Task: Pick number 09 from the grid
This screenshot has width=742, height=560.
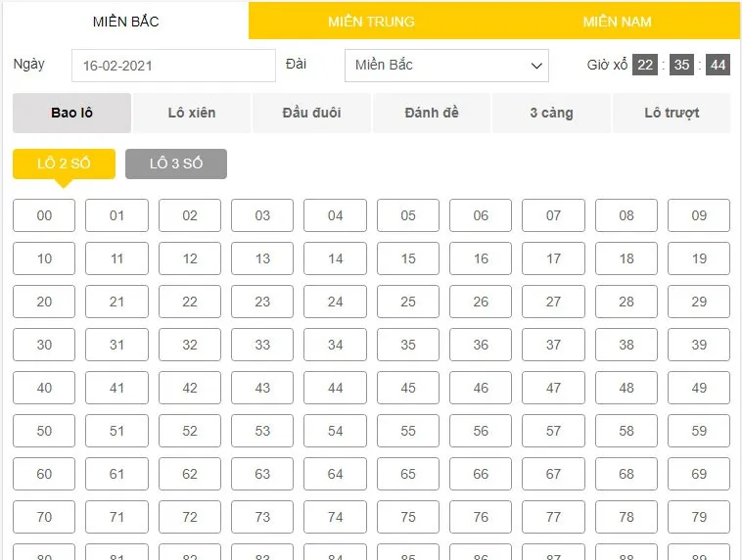Action: coord(699,215)
